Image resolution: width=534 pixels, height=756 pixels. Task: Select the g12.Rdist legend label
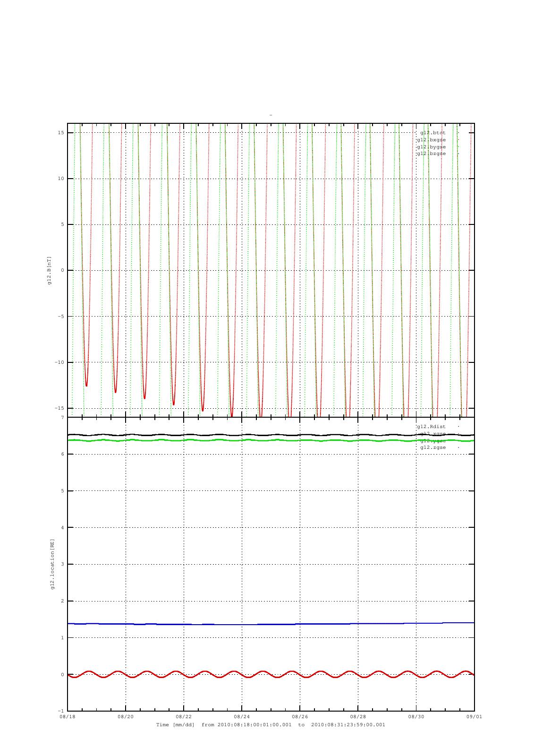click(x=431, y=427)
